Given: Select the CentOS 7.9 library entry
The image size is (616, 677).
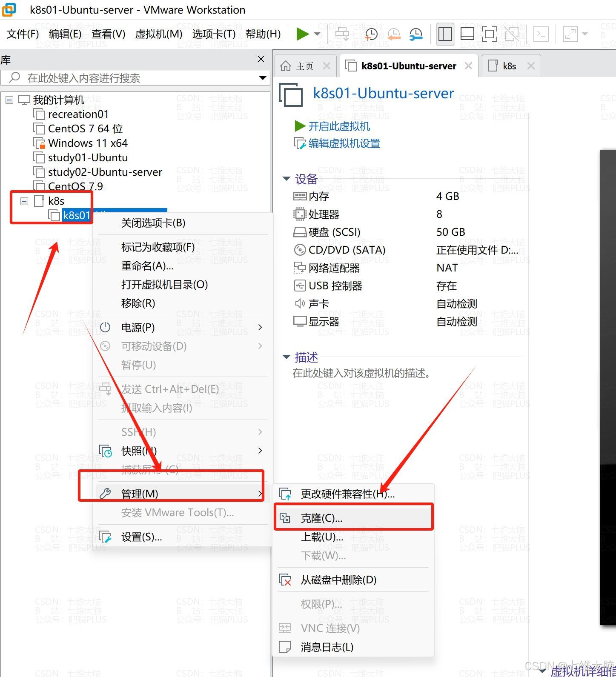Looking at the screenshot, I should [x=75, y=186].
